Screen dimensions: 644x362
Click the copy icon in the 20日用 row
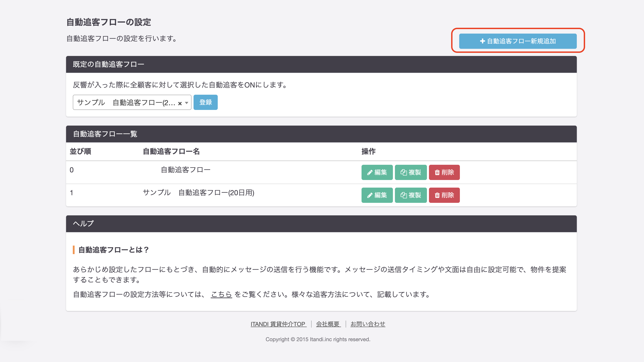403,195
